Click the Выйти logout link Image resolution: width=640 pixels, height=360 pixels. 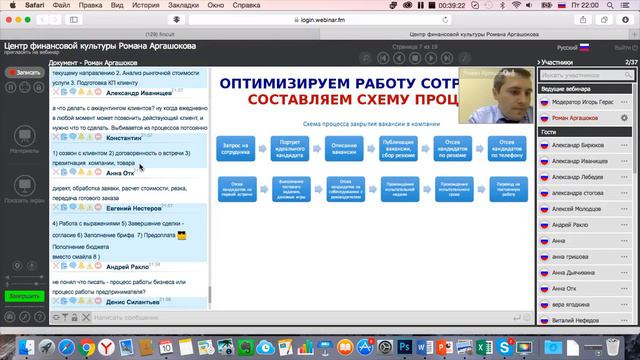[626, 48]
